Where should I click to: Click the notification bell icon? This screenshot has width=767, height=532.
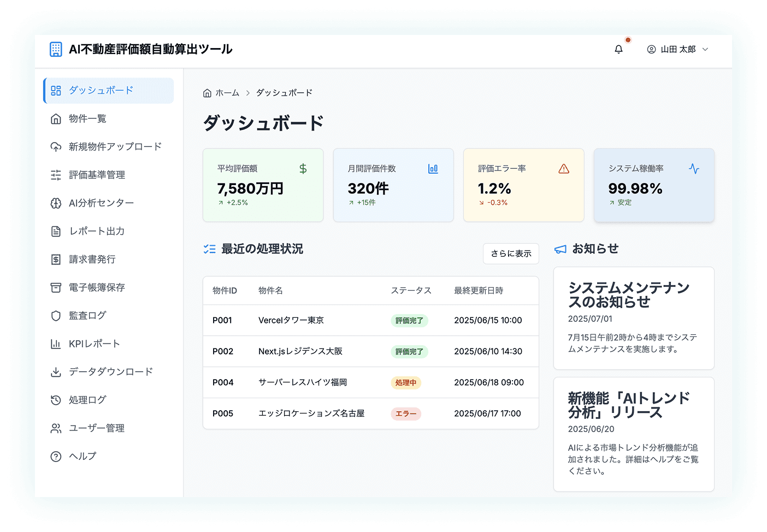(x=618, y=49)
